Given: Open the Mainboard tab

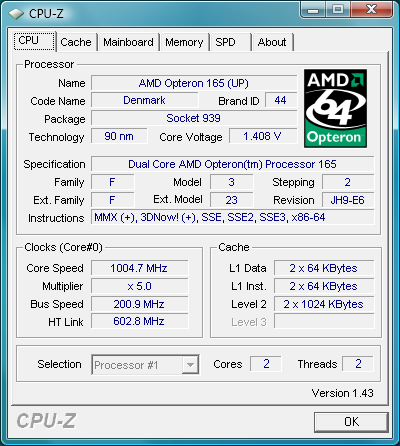Looking at the screenshot, I should coord(128,42).
